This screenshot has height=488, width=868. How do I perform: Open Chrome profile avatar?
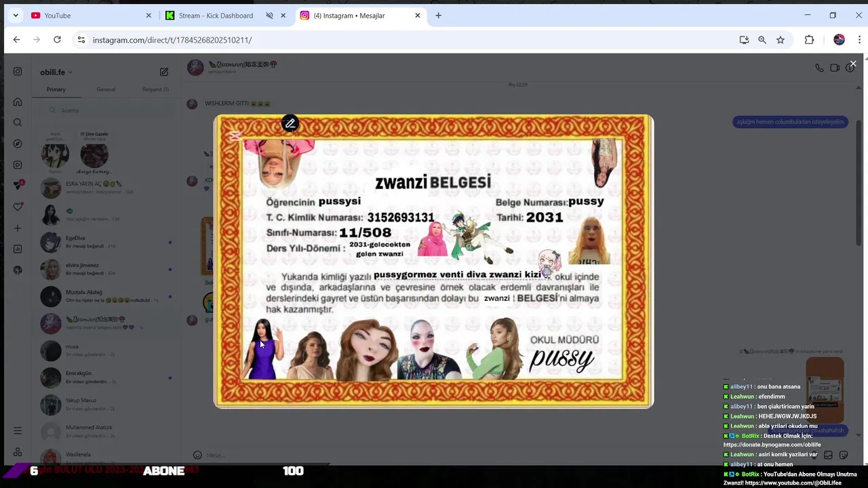[839, 40]
